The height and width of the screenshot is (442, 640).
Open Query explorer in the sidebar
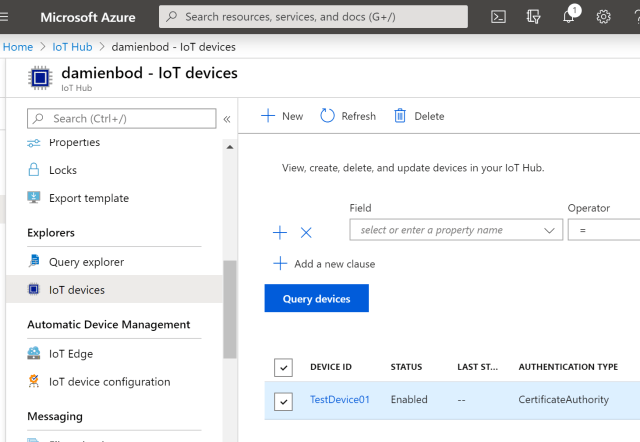[86, 262]
